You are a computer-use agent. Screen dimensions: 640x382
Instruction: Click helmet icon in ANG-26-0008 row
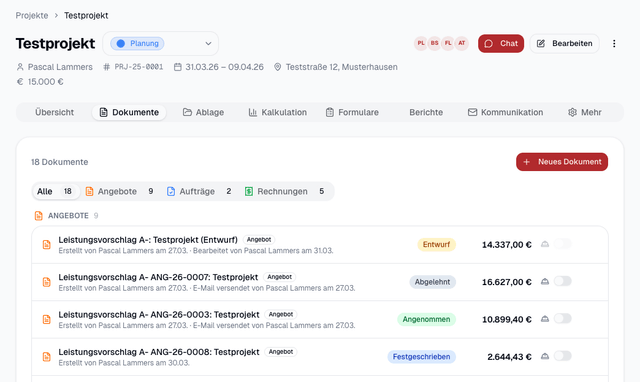click(544, 356)
